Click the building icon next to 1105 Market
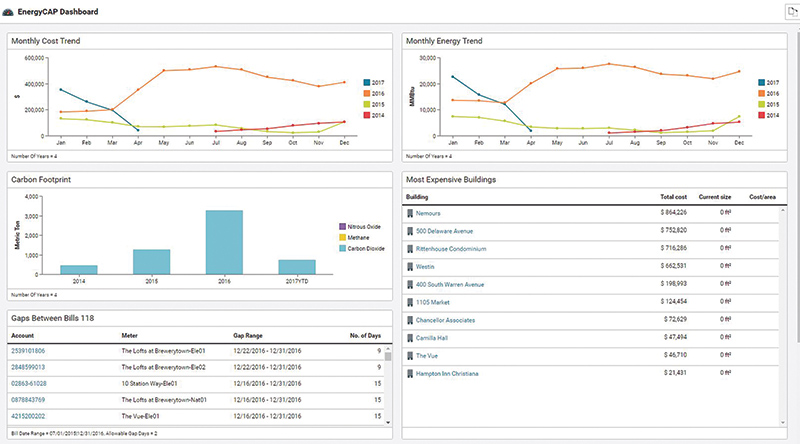The height and width of the screenshot is (444, 800). (x=410, y=303)
